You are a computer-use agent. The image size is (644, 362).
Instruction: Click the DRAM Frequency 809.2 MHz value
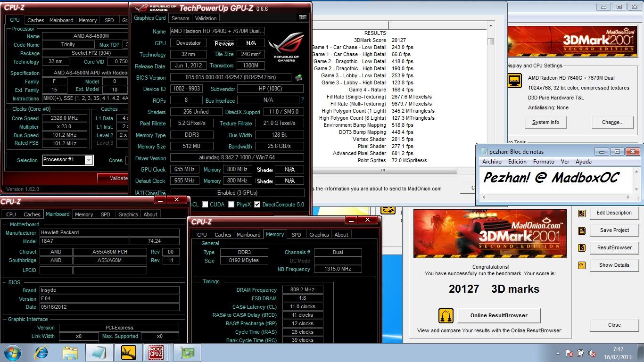pyautogui.click(x=303, y=290)
